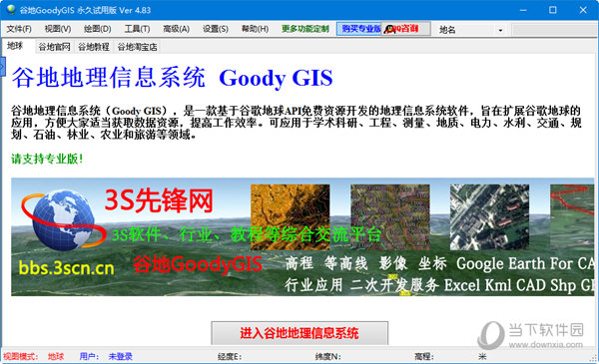Switch to the 谷地官网 tab
The image size is (599, 364).
[x=55, y=47]
